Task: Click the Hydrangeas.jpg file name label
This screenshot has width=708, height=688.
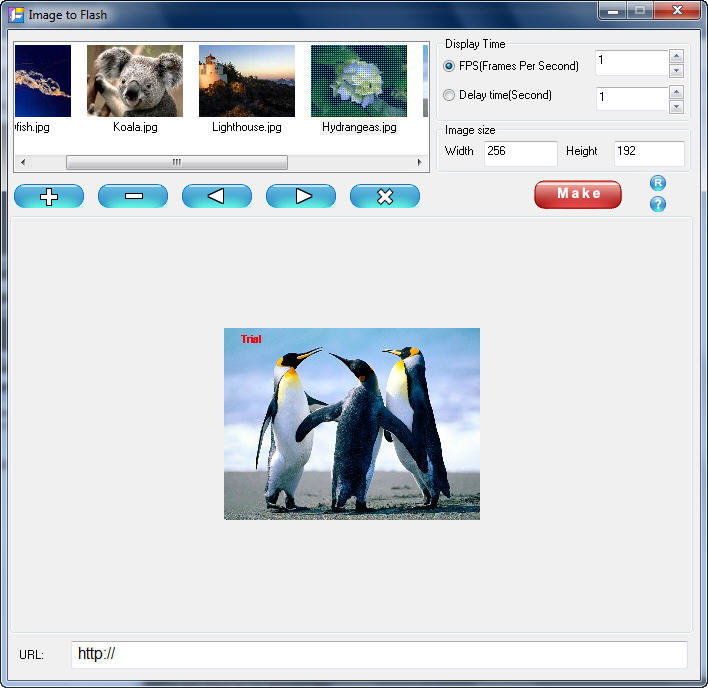Action: (x=359, y=127)
